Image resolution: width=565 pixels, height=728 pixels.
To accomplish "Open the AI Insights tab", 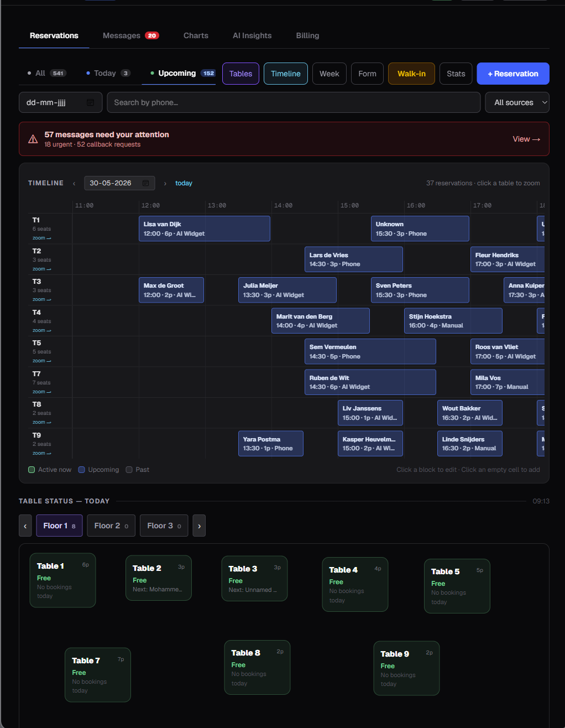I will tap(252, 35).
